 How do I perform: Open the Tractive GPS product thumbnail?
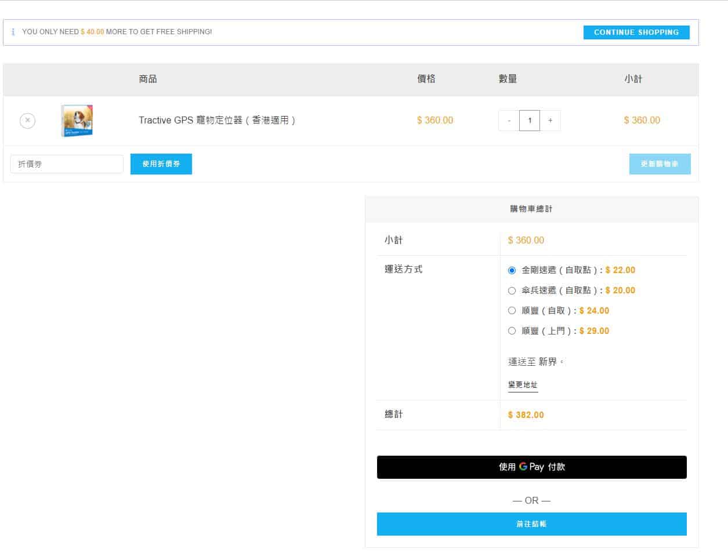(77, 121)
